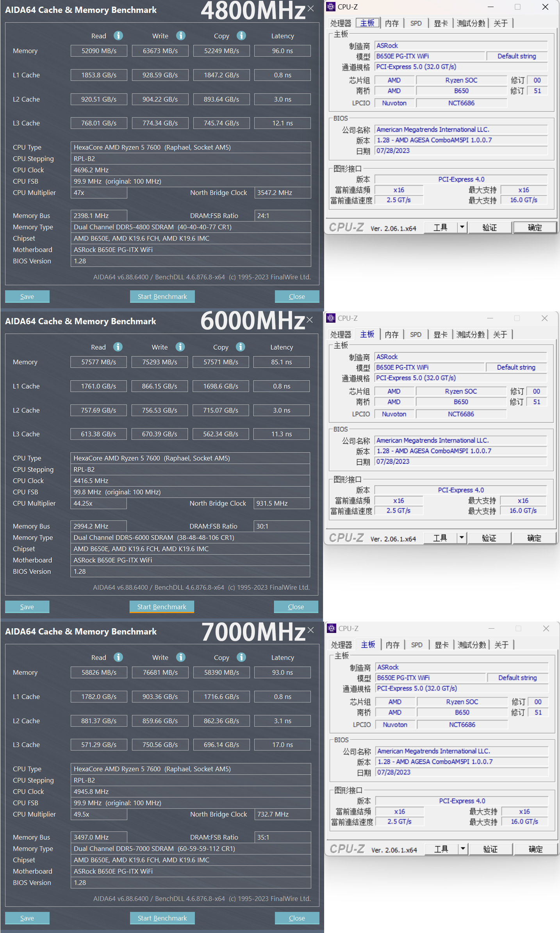Viewport: 560px width, 933px height.
Task: Open 显卡 tab in bottom CPU-Z window
Action: 441,645
